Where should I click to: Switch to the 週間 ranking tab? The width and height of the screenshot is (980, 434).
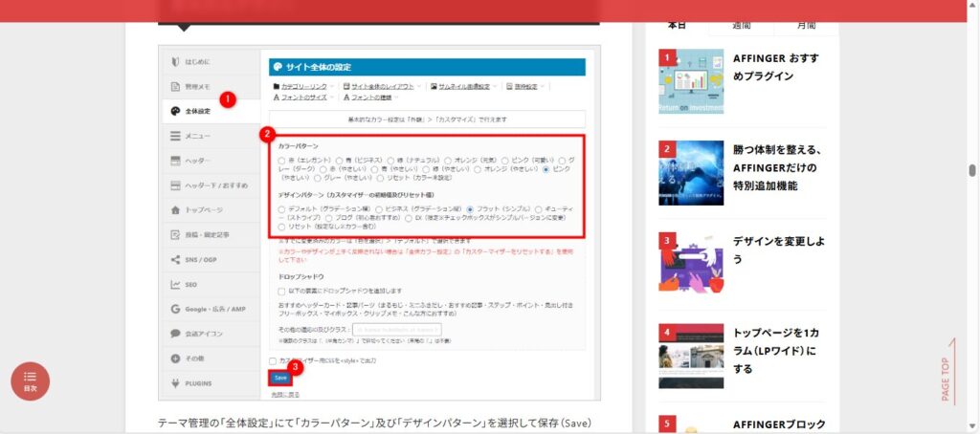(x=742, y=26)
